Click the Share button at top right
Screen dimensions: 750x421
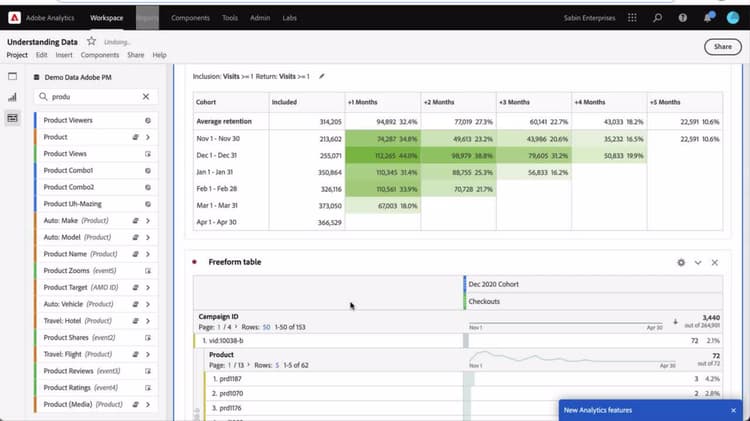point(723,46)
